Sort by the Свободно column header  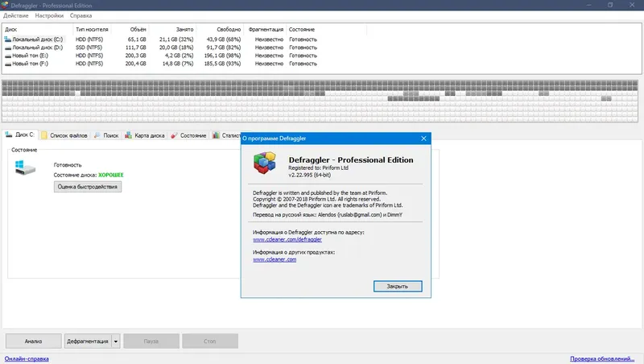tap(229, 30)
